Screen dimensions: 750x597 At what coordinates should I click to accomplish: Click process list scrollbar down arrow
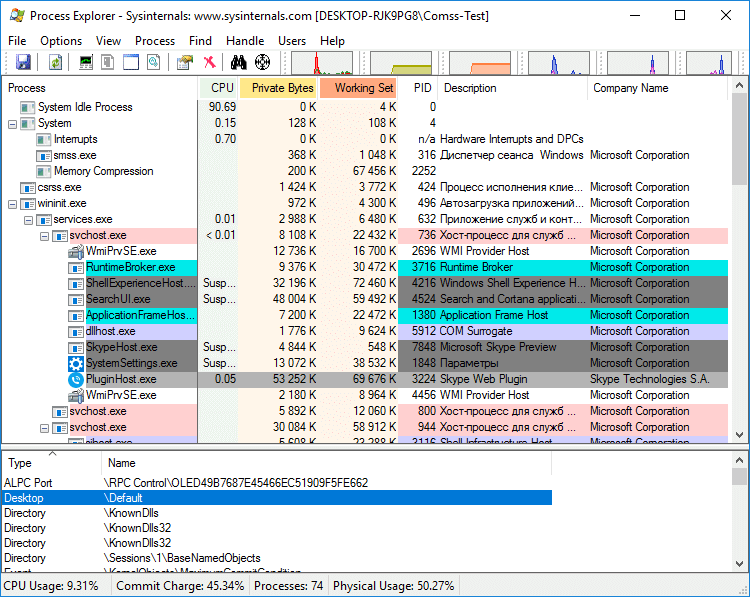pos(739,435)
